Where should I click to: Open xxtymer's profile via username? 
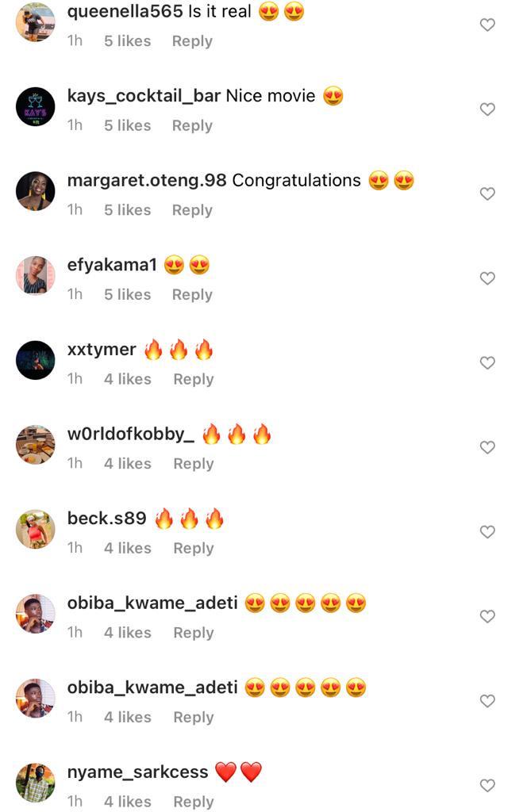(102, 350)
